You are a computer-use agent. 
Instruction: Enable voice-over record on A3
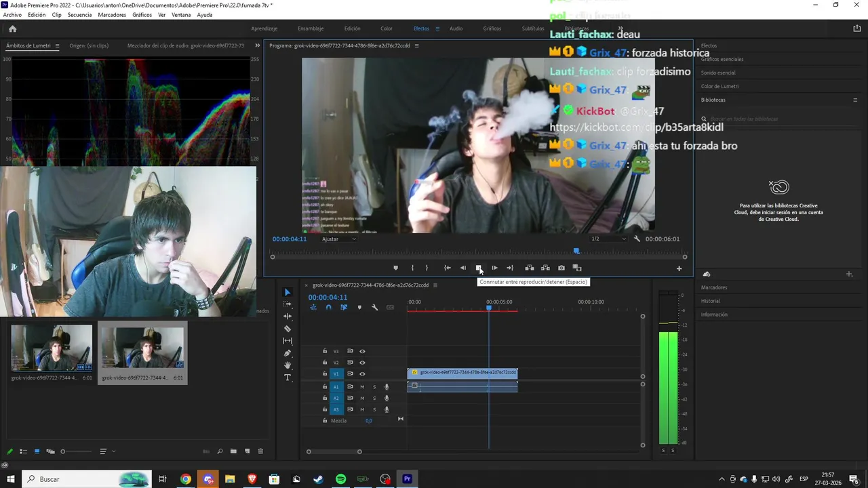point(387,409)
